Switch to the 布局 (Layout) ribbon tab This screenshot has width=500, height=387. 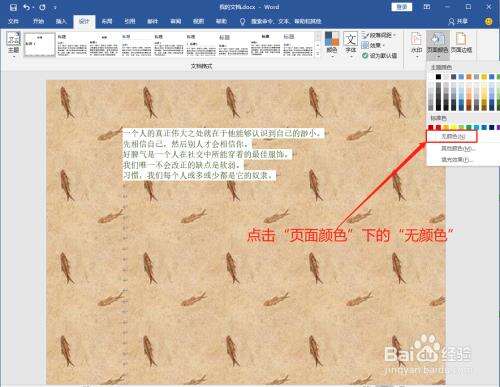coord(107,21)
